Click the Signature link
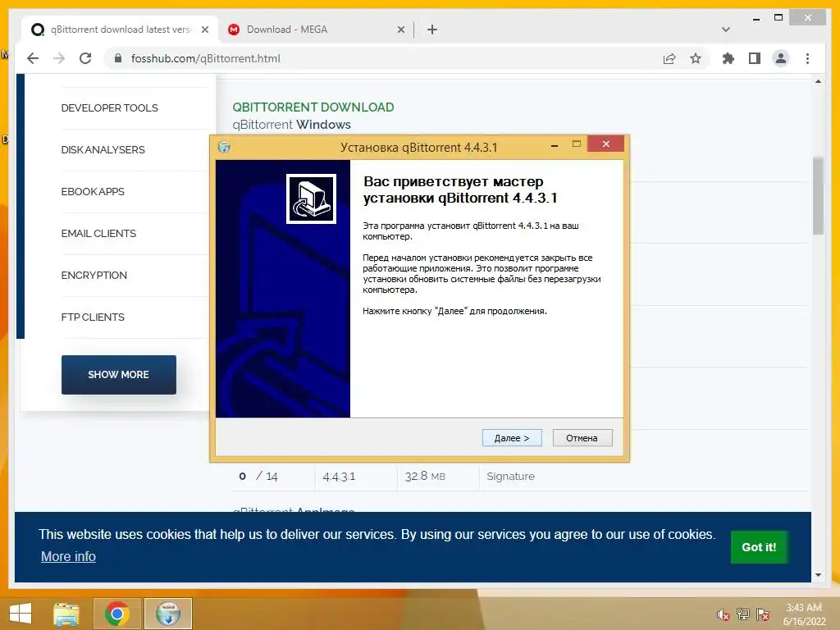 click(x=510, y=477)
